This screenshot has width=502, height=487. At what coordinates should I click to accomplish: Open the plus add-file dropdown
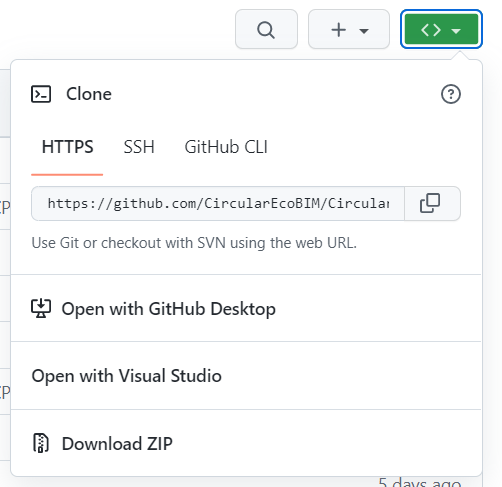pos(349,29)
